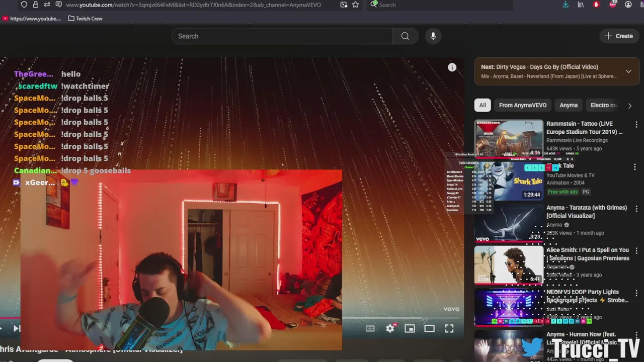Open Shark Tale movie thumbnail
Image resolution: width=644 pixels, height=362 pixels.
pyautogui.click(x=509, y=180)
